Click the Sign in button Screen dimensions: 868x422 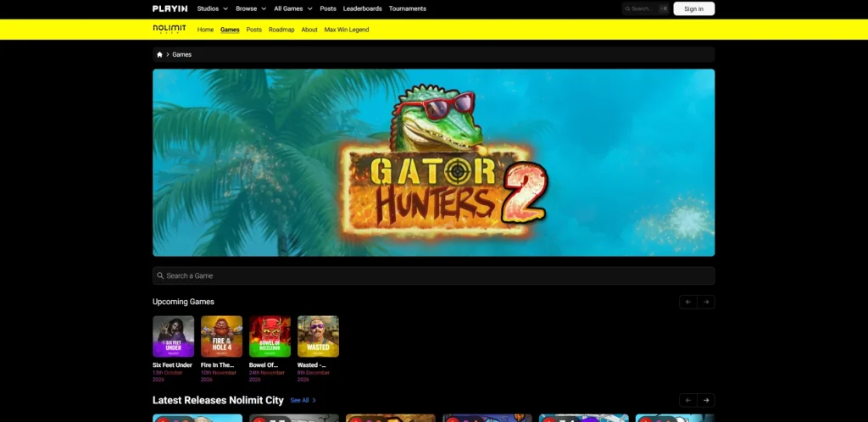(x=693, y=8)
